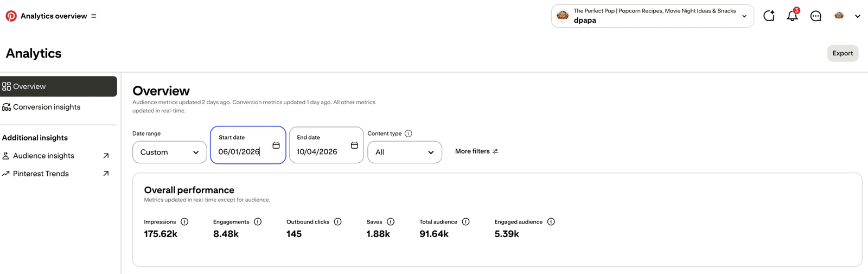Expand the account options chevron at far right
The height and width of the screenshot is (274, 868).
click(x=858, y=16)
